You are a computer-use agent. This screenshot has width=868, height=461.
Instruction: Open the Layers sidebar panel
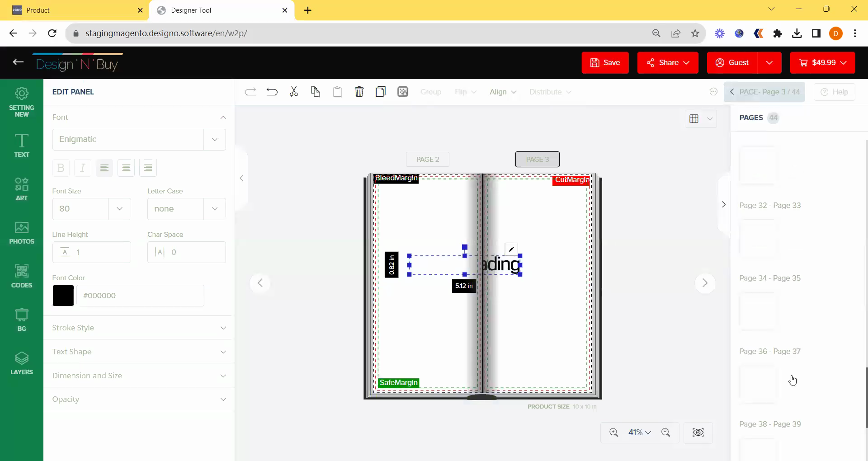pyautogui.click(x=22, y=363)
